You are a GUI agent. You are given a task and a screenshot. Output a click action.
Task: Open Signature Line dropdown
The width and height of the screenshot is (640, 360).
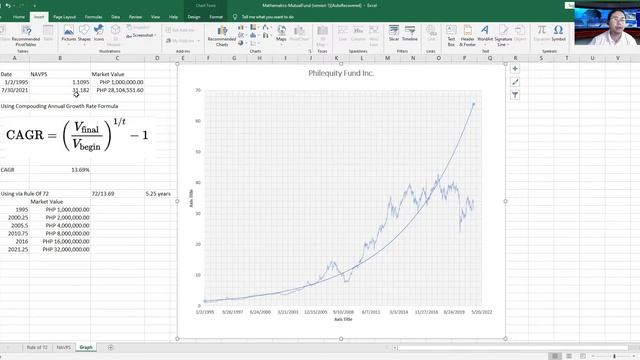tap(503, 36)
